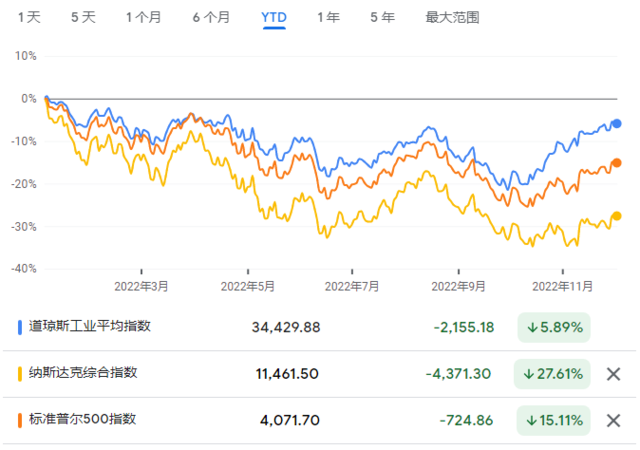Image resolution: width=640 pixels, height=450 pixels.
Task: Click the ↓5.89% change badge
Action: coord(554,327)
